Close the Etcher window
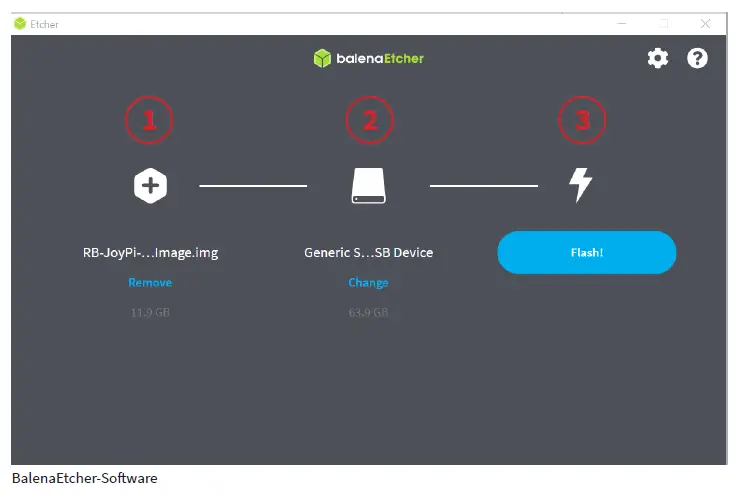 pos(705,23)
